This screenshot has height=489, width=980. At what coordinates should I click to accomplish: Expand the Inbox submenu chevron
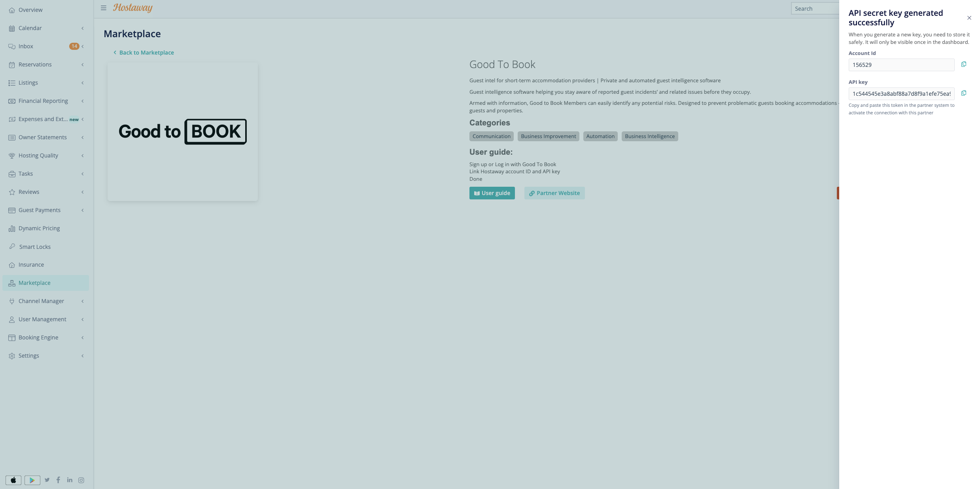[83, 46]
